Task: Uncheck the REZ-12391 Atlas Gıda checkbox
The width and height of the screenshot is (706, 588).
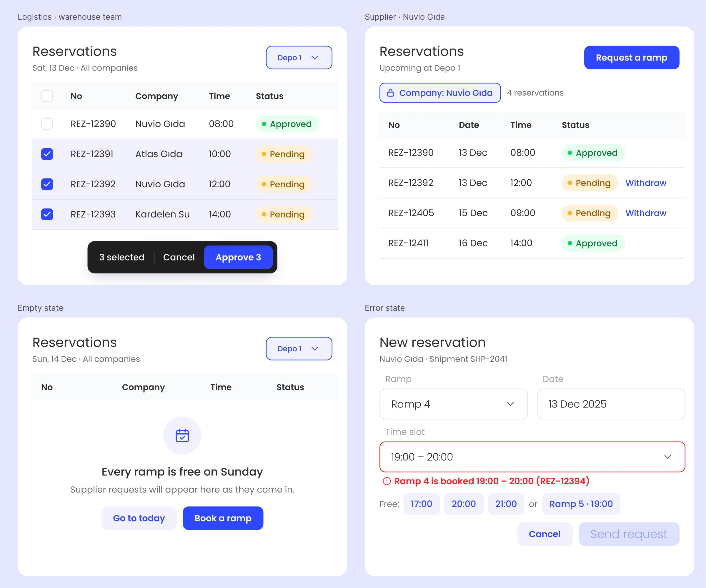Action: (47, 154)
